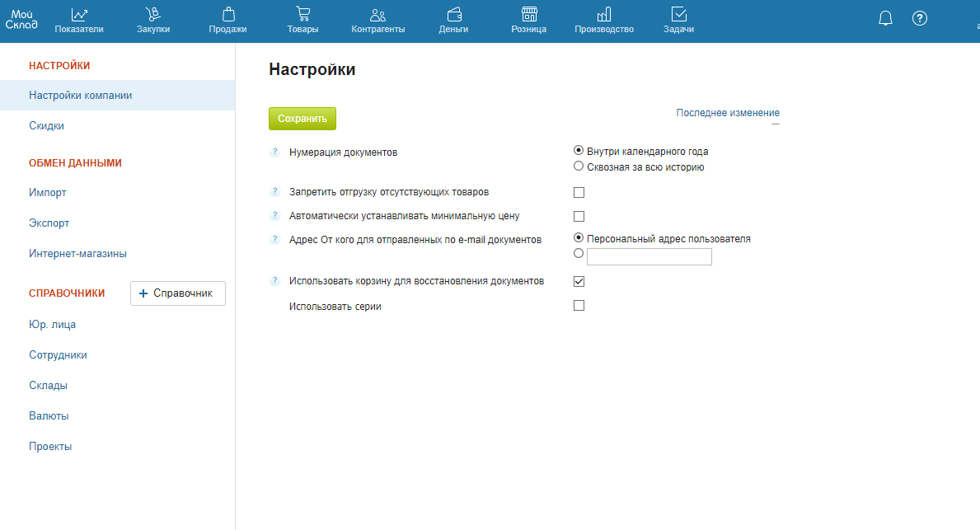
Task: Enable Автоматически устанавливать минимальную цену checkbox
Action: pyautogui.click(x=579, y=216)
